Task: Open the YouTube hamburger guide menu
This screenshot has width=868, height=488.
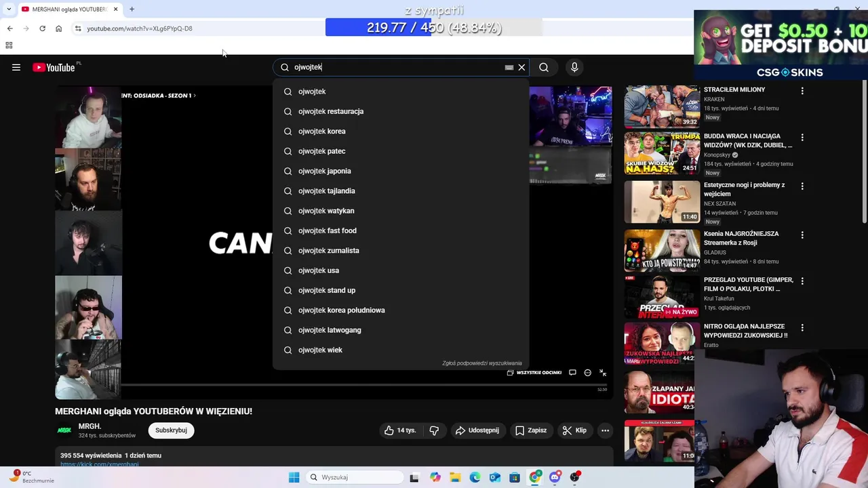Action: (x=16, y=67)
